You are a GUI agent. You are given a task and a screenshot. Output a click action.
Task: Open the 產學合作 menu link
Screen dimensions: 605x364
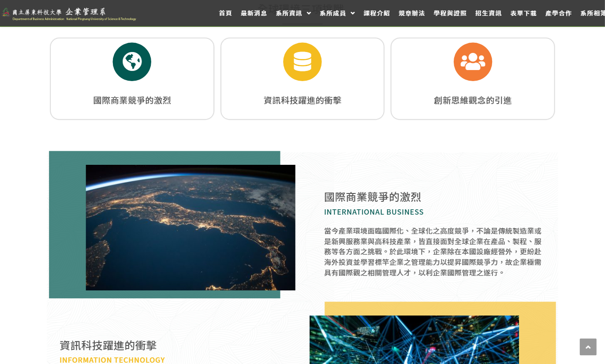558,13
